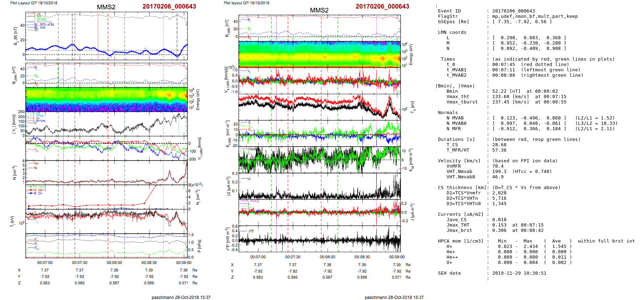Select the O+ row of HPCA moments

[509, 263]
